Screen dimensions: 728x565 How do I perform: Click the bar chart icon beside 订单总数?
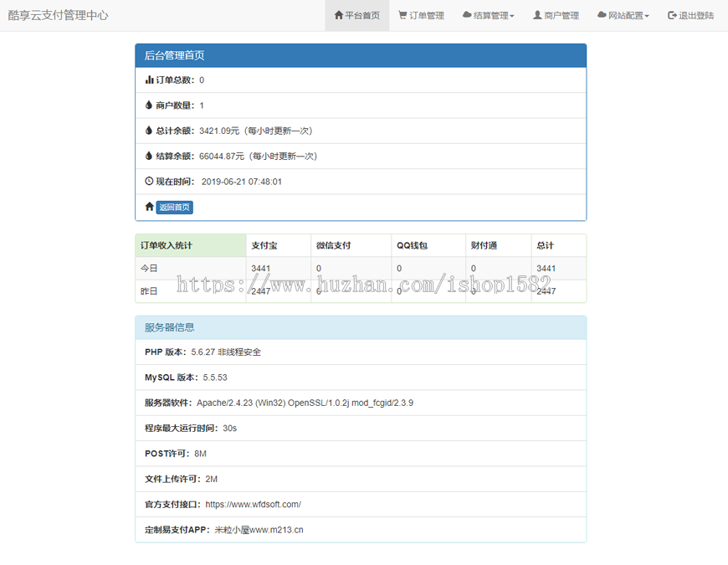pos(148,80)
